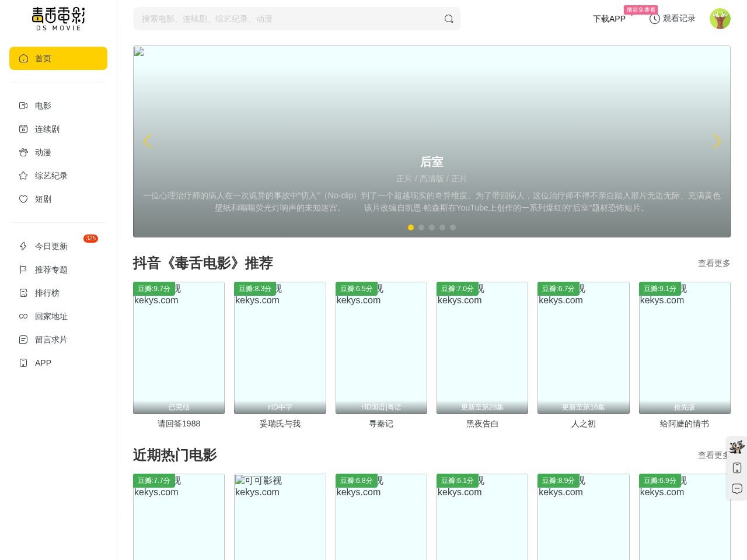Open viewing history clock icon
This screenshot has width=747, height=560.
[655, 19]
